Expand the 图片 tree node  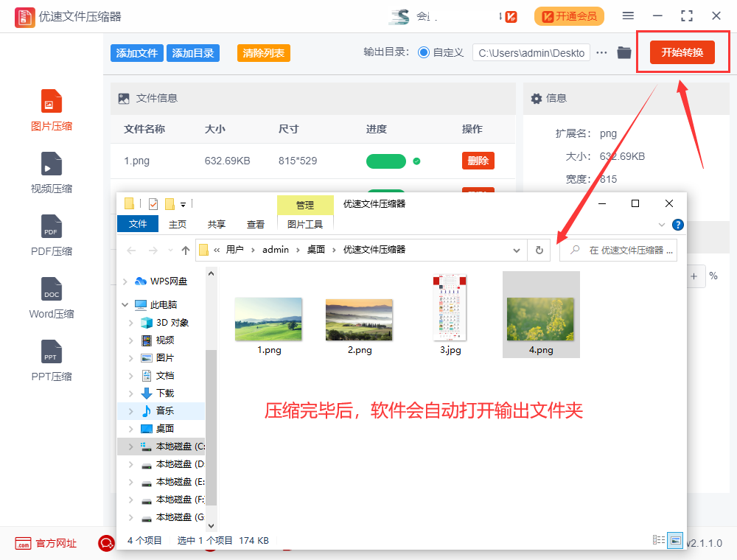pos(130,358)
